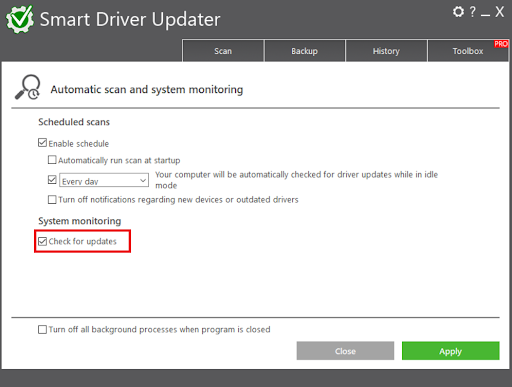This screenshot has width=512, height=387.
Task: Tick Turn off notifications regarding new devices
Action: [52, 199]
